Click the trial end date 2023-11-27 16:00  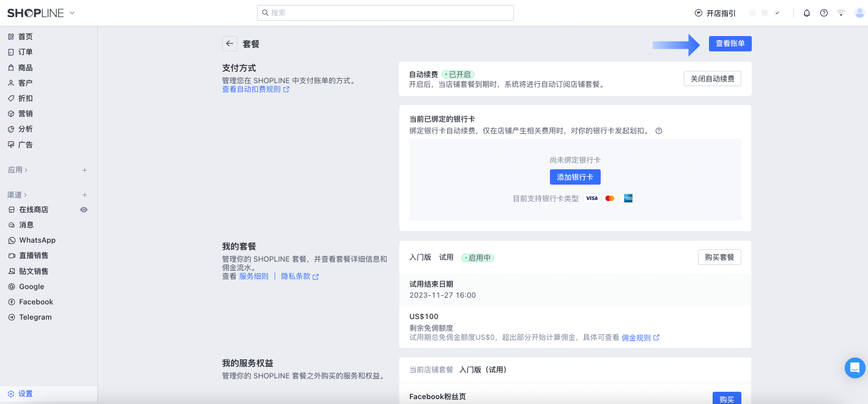tap(442, 295)
